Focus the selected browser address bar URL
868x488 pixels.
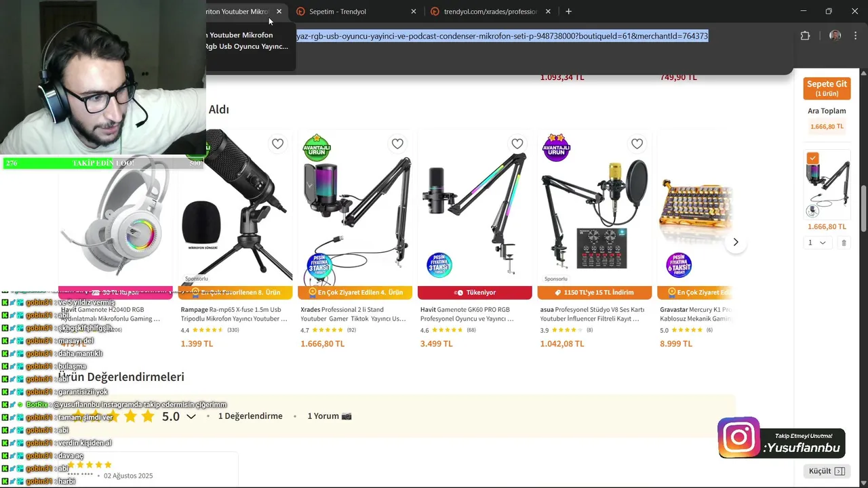pyautogui.click(x=502, y=36)
